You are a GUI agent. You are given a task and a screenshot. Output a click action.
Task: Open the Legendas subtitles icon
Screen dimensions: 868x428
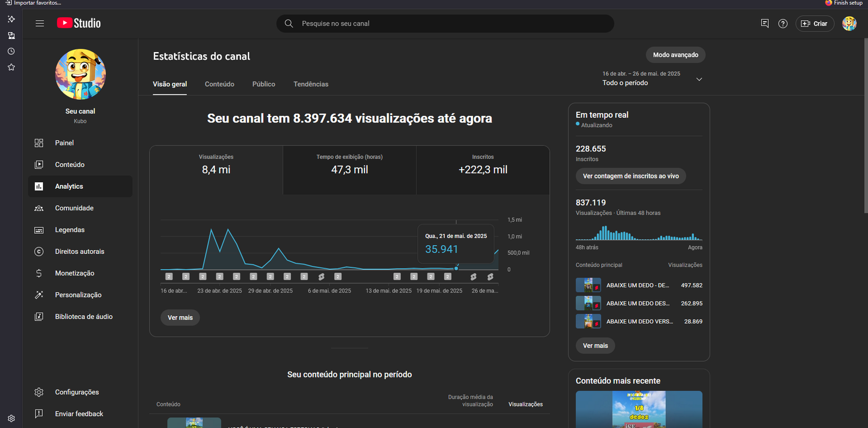39,230
